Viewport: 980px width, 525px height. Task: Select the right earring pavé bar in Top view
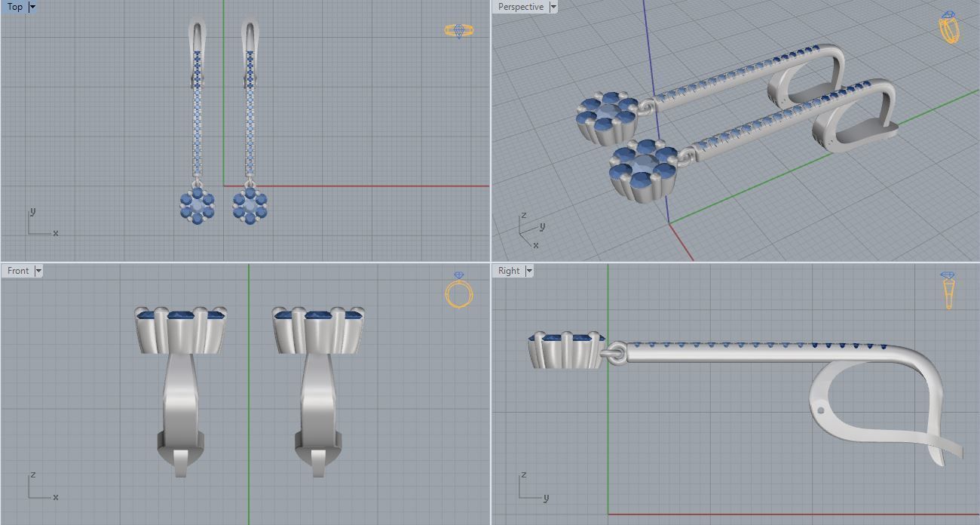tap(250, 113)
